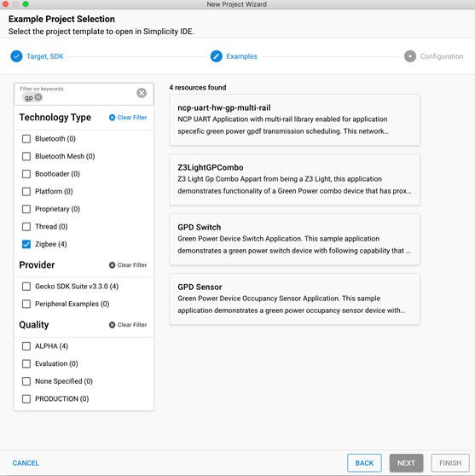The height and width of the screenshot is (476, 475).
Task: Click the Quality heading
Action: pos(34,325)
